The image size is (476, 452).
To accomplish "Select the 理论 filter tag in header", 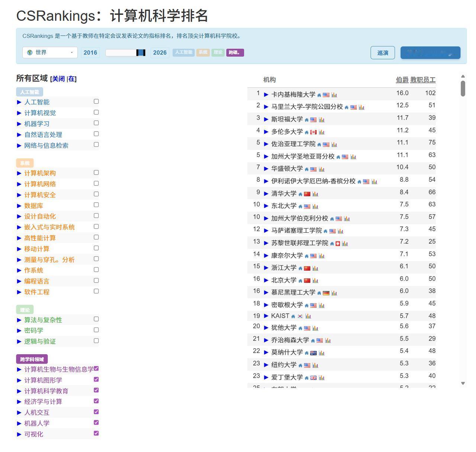I will coord(218,52).
